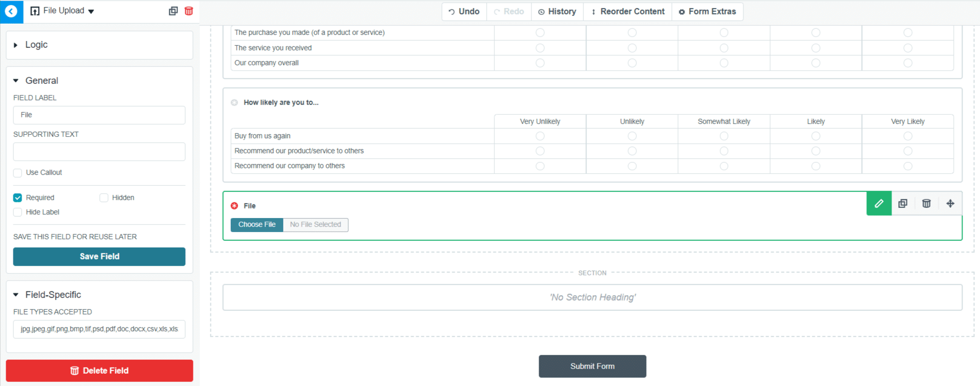980x386 pixels.
Task: Select first radio for Our company overall
Action: (540, 63)
